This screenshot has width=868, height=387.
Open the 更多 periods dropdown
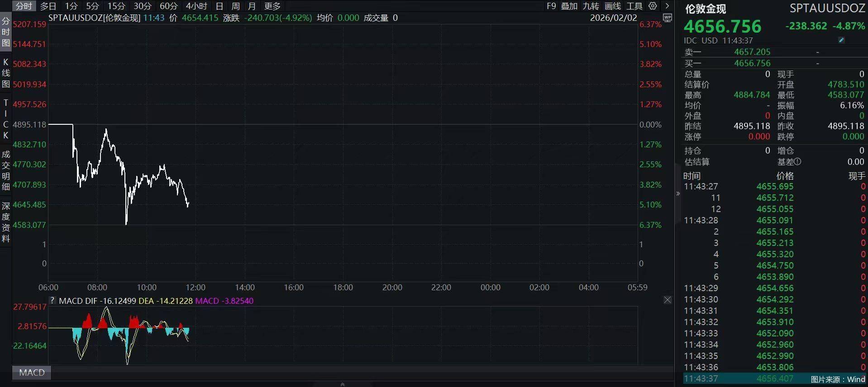272,6
